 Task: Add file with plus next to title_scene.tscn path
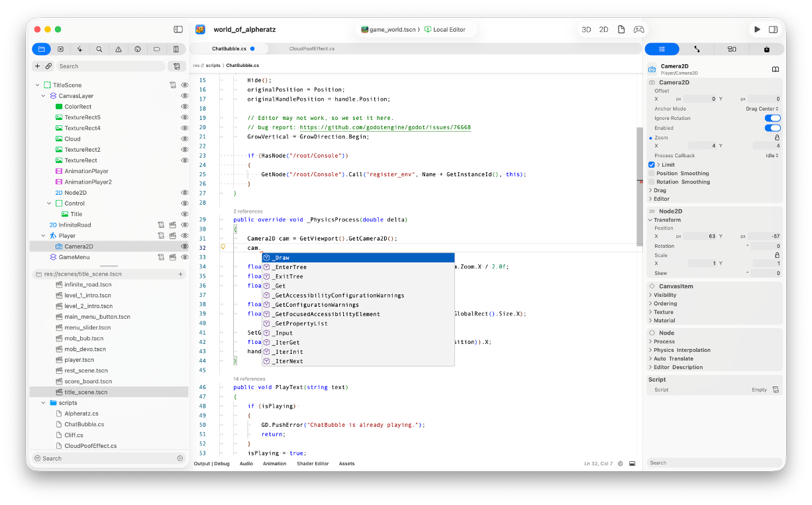(180, 274)
